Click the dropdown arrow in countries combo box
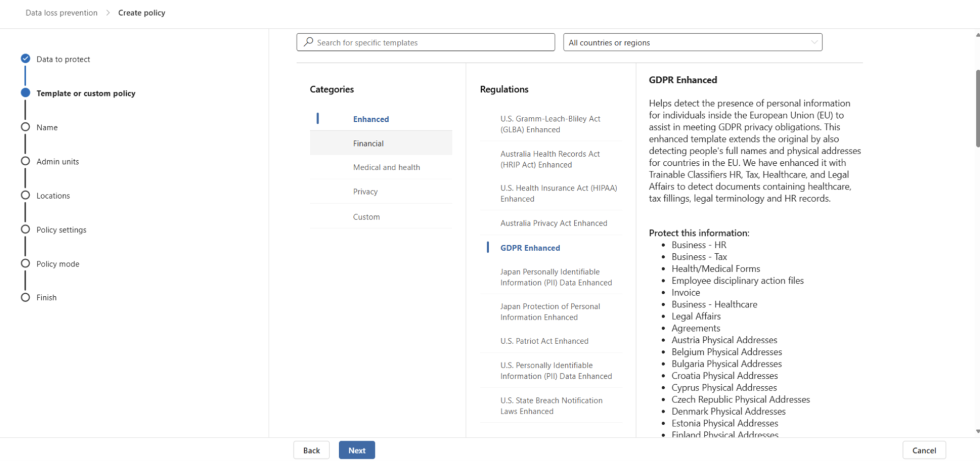This screenshot has width=980, height=465. (x=814, y=42)
